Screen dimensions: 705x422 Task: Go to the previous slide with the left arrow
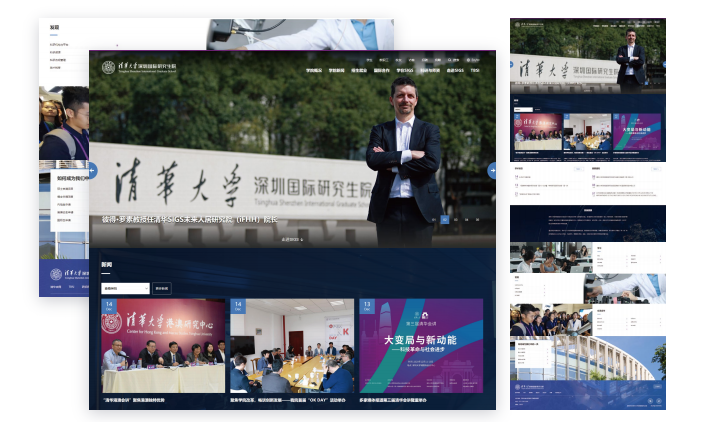click(x=93, y=170)
